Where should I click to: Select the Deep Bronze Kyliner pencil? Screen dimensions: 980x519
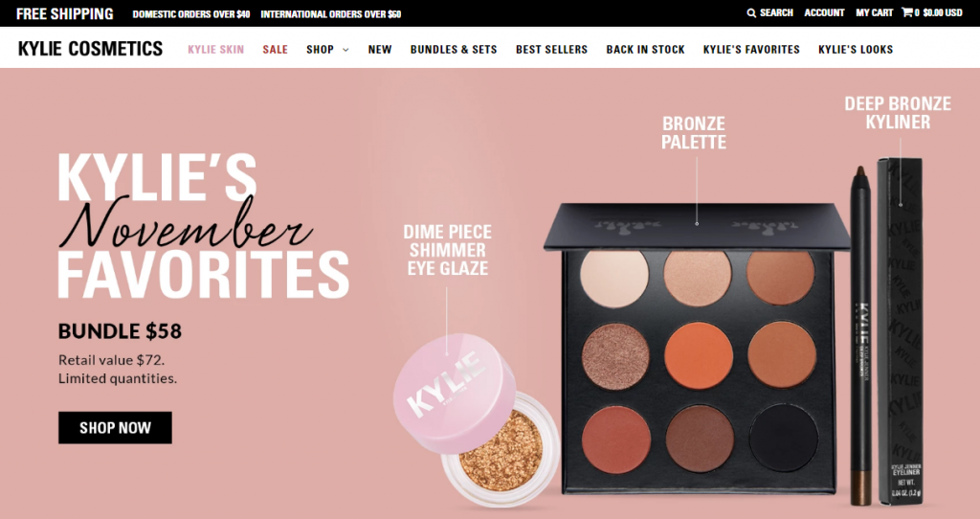[860, 336]
